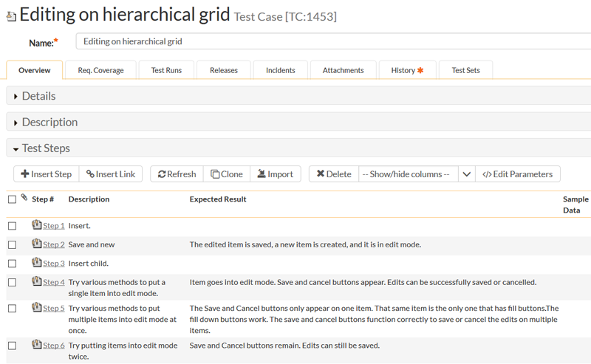Screen dimensions: 591x364
Task: Click the paperclip attachment column icon
Action: point(24,198)
